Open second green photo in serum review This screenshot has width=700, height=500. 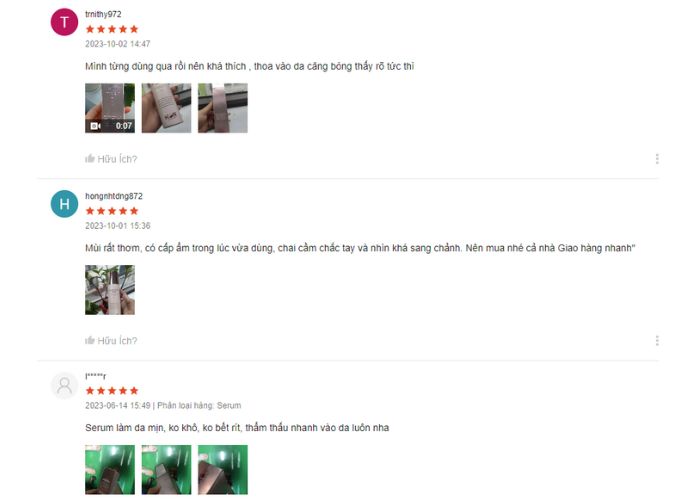click(167, 470)
